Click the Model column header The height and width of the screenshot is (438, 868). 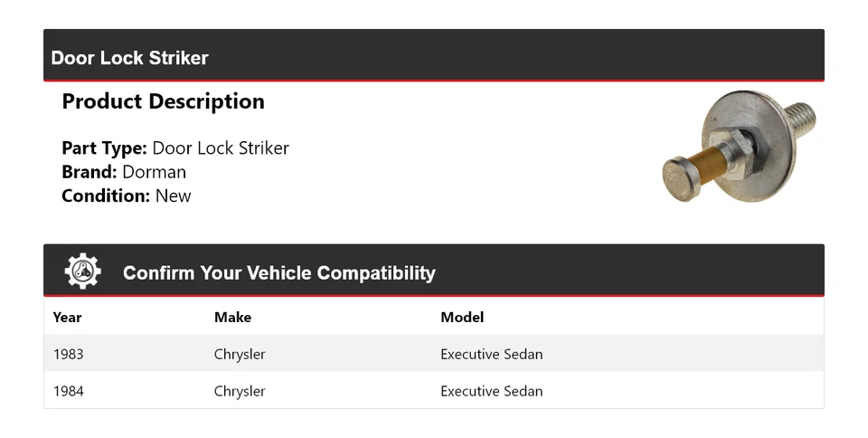[x=462, y=317]
